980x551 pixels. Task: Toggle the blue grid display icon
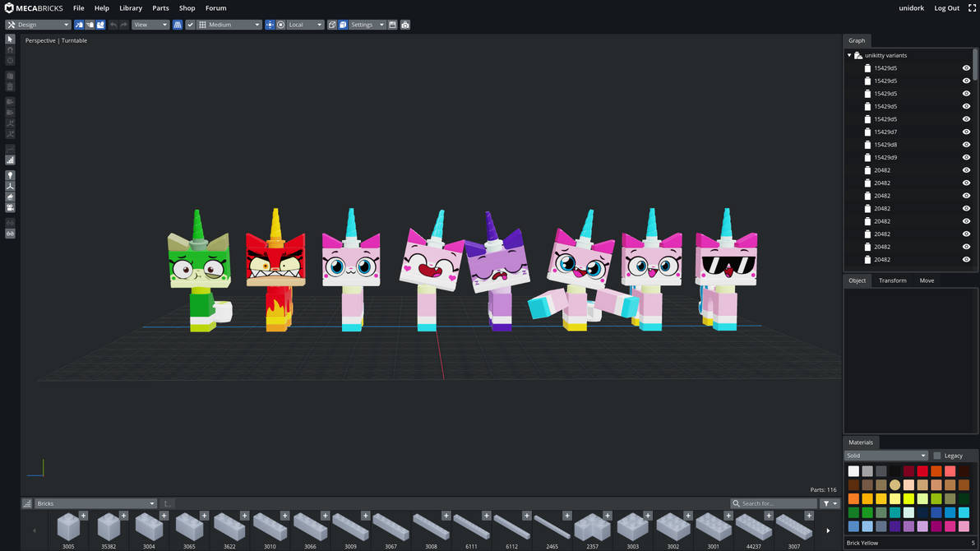coord(176,25)
